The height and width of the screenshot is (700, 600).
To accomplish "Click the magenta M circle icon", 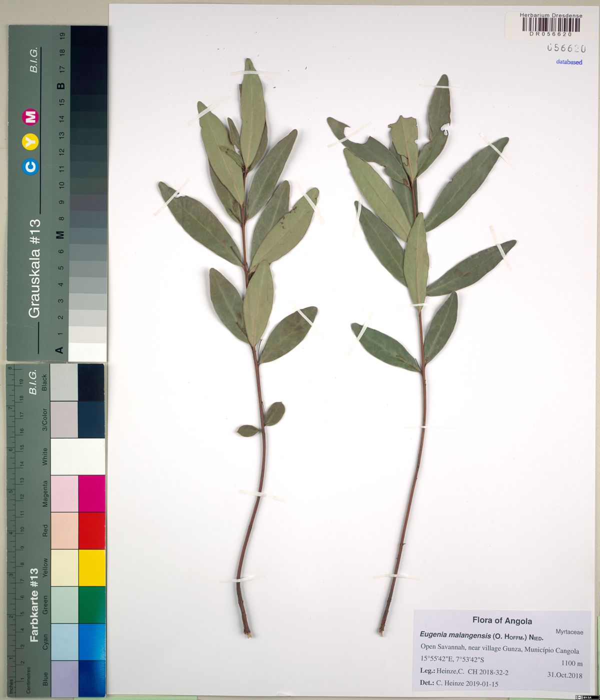I will (x=31, y=117).
